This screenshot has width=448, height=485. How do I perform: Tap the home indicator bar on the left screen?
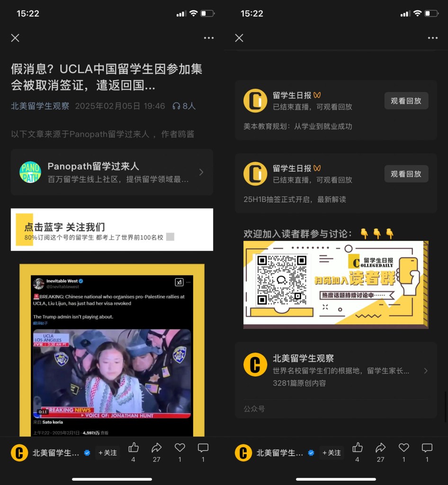[x=112, y=479]
